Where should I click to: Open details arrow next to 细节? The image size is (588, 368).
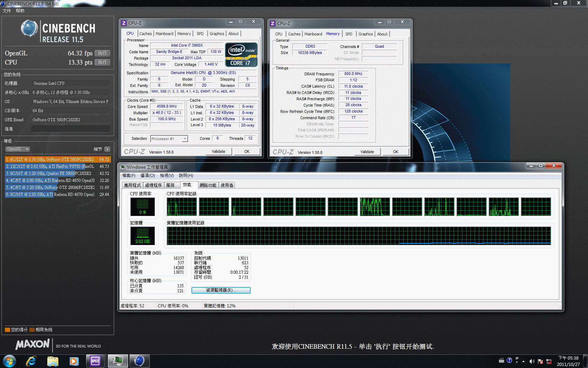107,149
